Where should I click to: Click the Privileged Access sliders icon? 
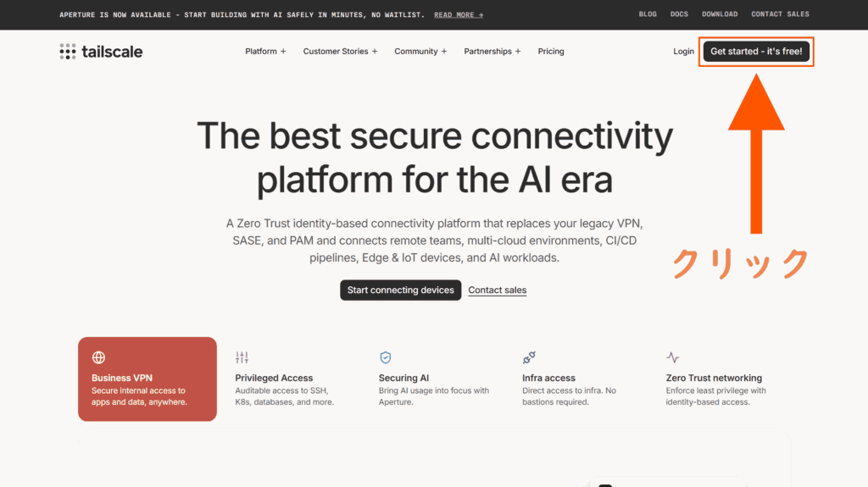242,357
